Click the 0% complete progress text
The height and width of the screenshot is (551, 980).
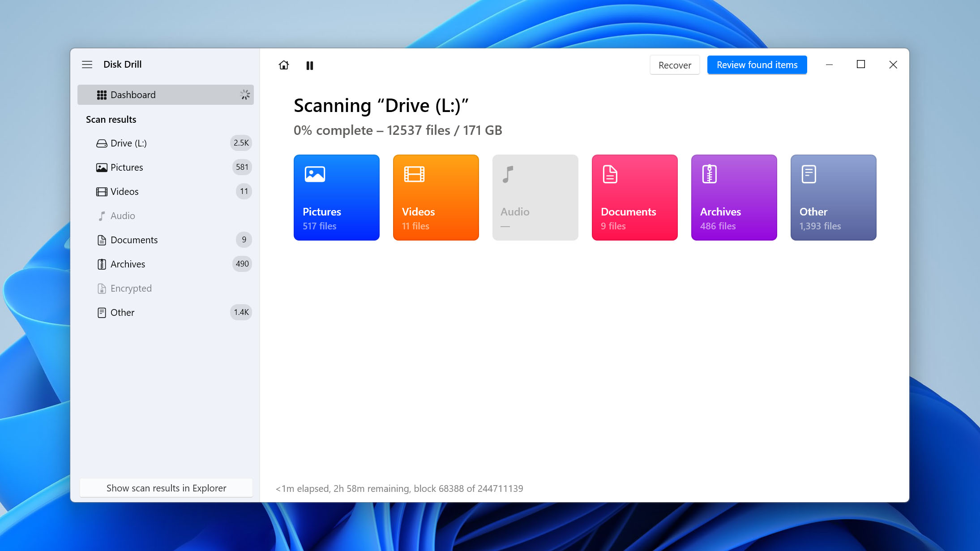(x=398, y=130)
